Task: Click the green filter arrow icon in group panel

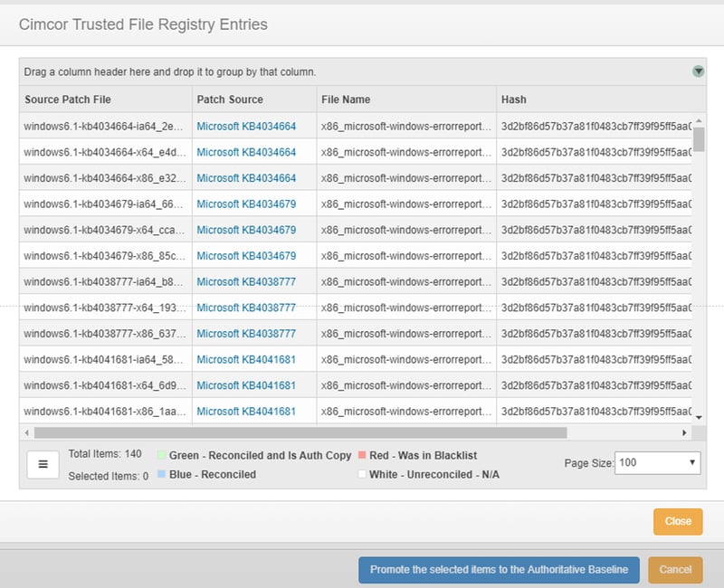Action: pyautogui.click(x=698, y=71)
